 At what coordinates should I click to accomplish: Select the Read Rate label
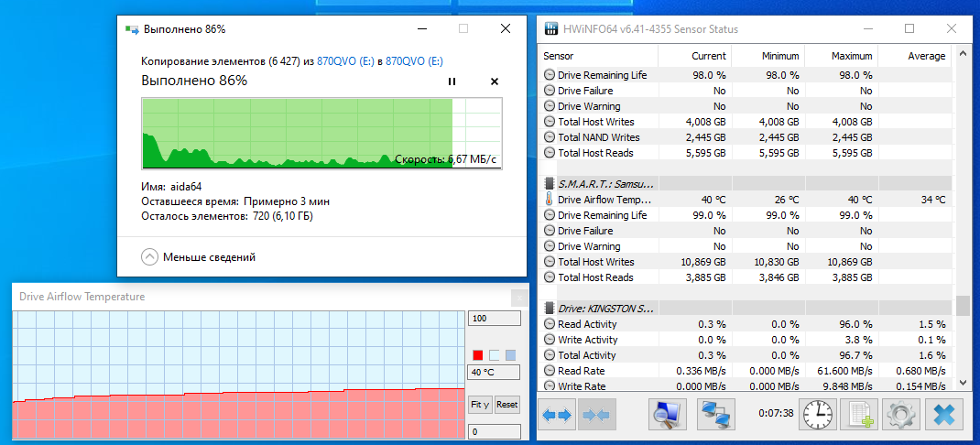click(x=582, y=371)
